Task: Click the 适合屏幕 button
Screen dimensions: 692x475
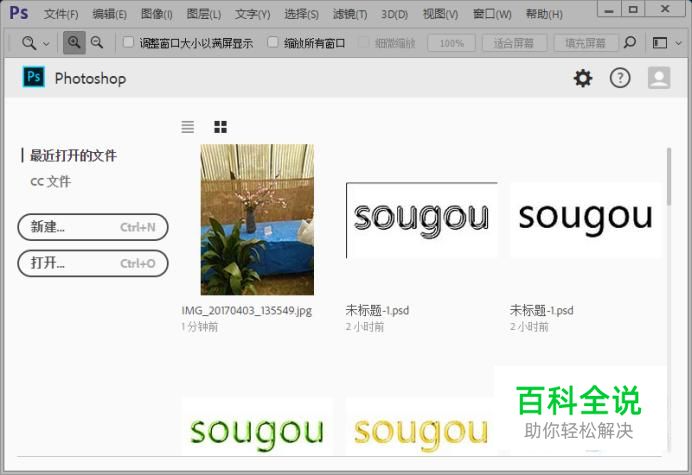Action: tap(514, 43)
